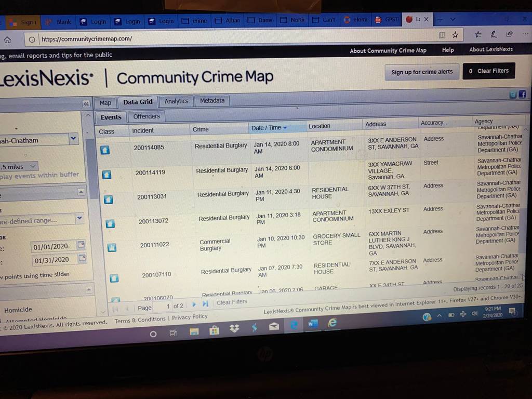Open calendar picker for the 01/01/2020 date

[x=81, y=245]
